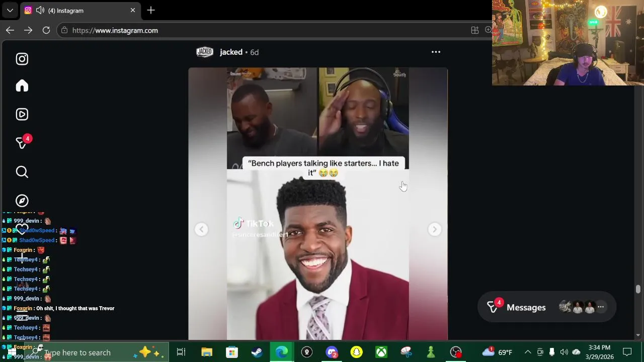Mute the Instagram tab audio
This screenshot has width=644, height=362.
[40, 10]
